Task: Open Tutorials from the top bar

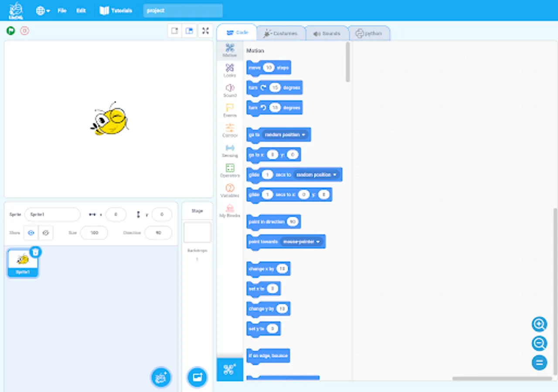Action: tap(116, 10)
